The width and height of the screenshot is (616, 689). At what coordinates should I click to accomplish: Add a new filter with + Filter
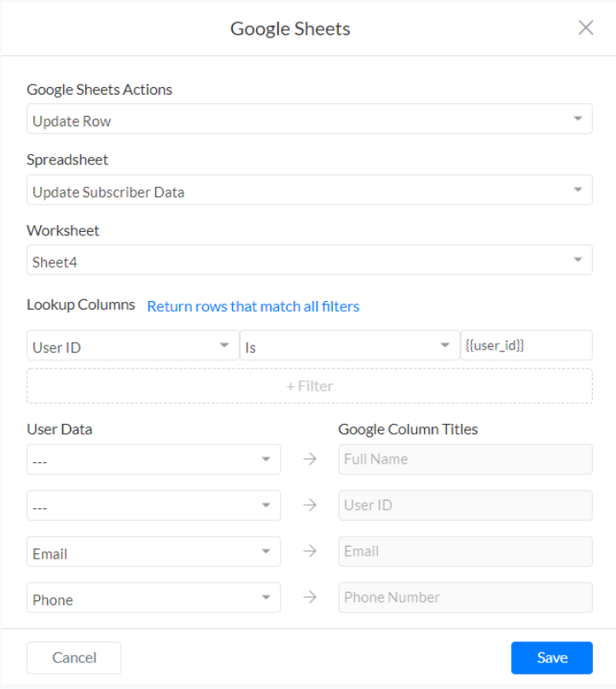coord(309,386)
